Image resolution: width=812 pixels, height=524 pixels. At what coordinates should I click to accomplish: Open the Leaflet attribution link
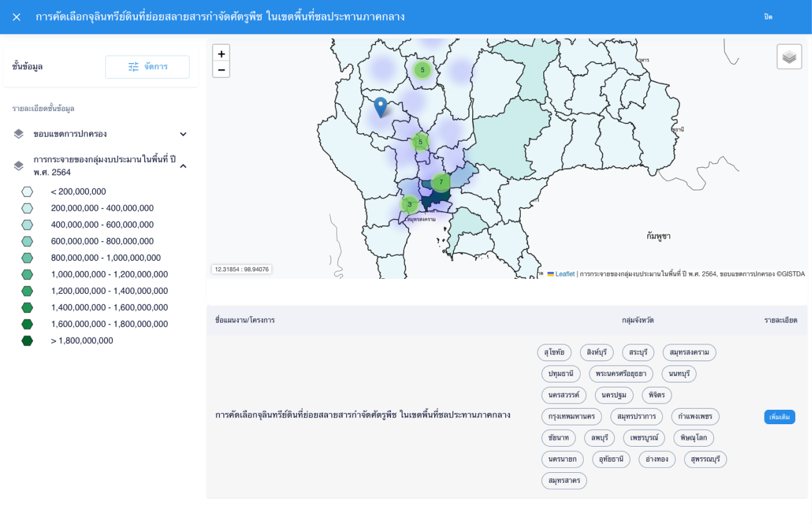[x=564, y=274]
